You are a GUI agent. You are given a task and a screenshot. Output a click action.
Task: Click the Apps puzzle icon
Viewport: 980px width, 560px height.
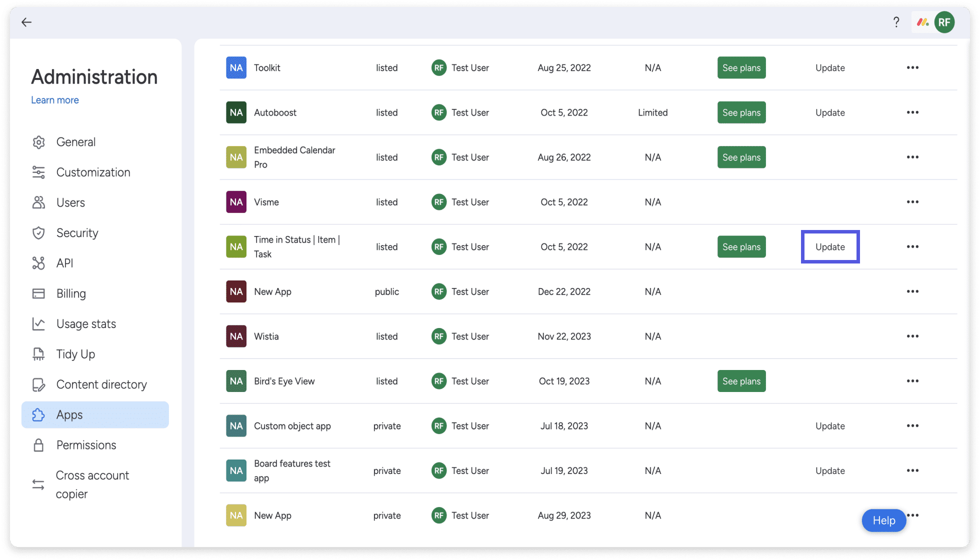pos(39,415)
